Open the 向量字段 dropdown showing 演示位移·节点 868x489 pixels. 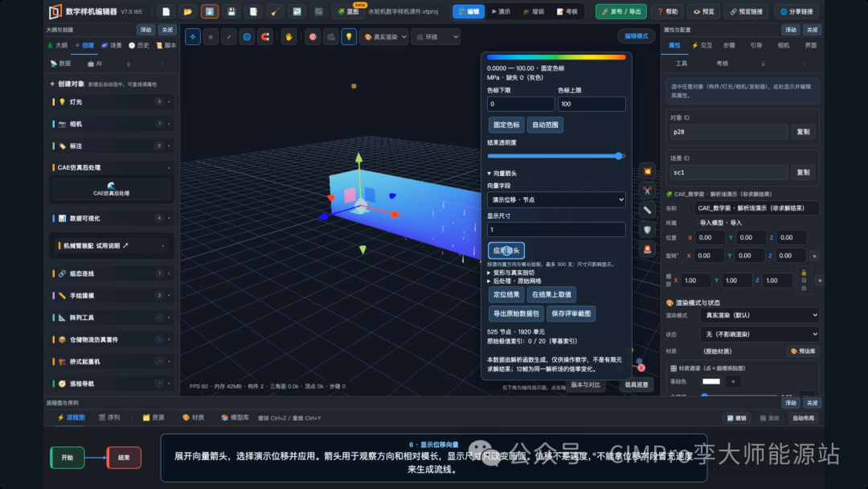tap(556, 199)
